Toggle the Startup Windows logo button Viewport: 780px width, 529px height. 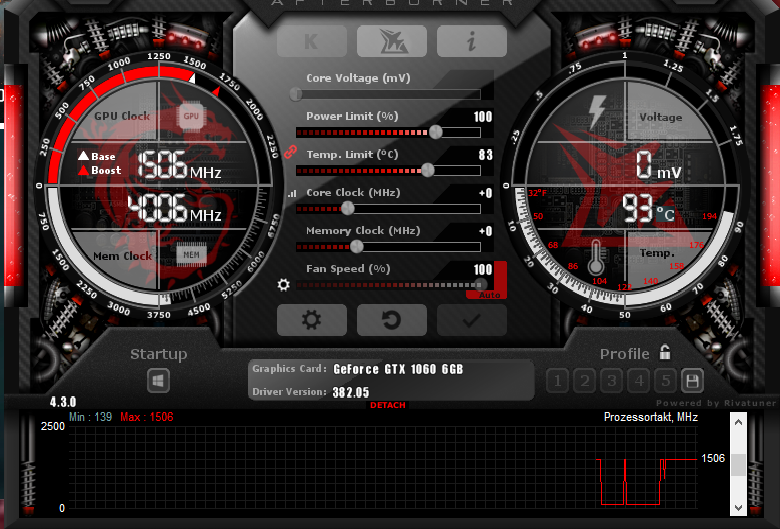[158, 381]
